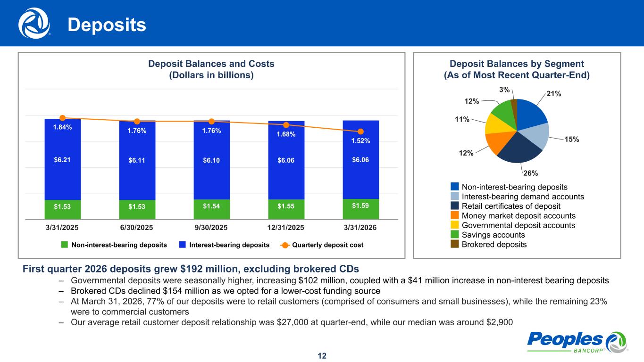Select the Money market deposit accounts swatch

[454, 216]
